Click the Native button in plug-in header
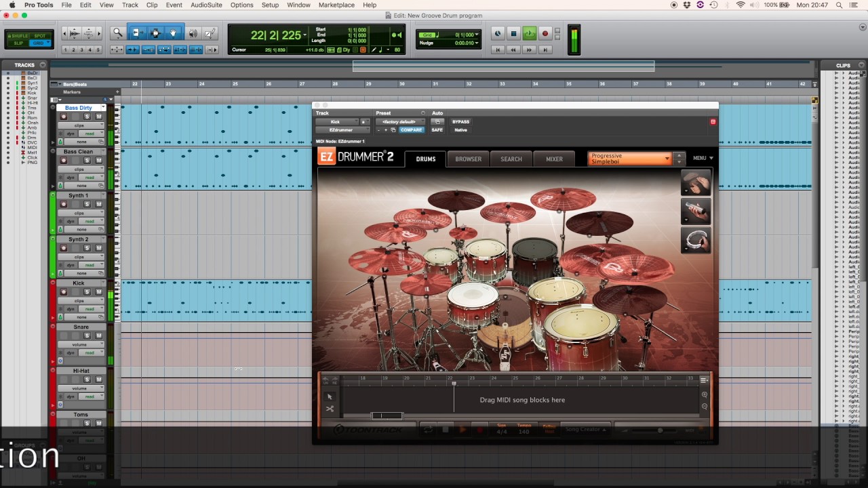The image size is (868, 488). (460, 130)
